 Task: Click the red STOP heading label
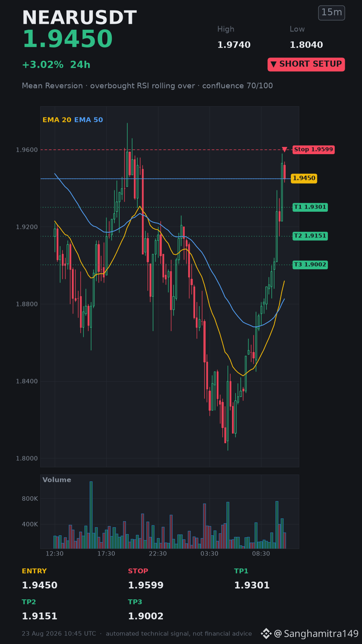click(x=138, y=571)
